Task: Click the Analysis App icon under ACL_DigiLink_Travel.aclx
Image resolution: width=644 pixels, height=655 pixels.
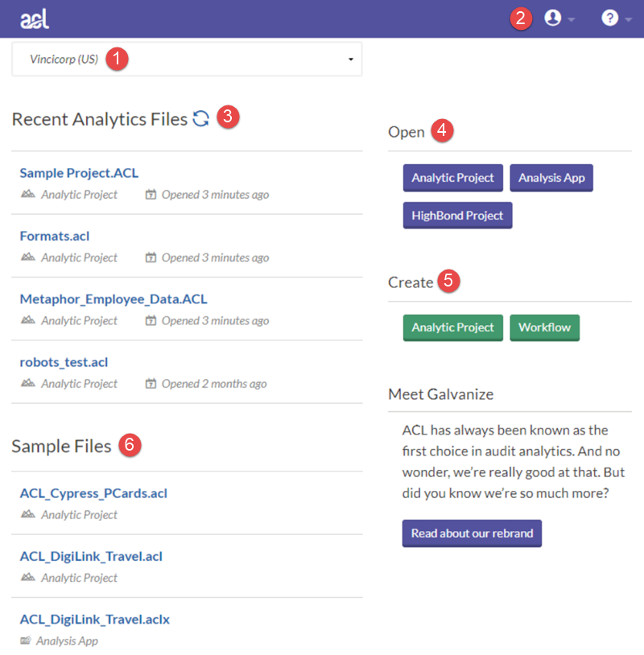Action: (27, 641)
